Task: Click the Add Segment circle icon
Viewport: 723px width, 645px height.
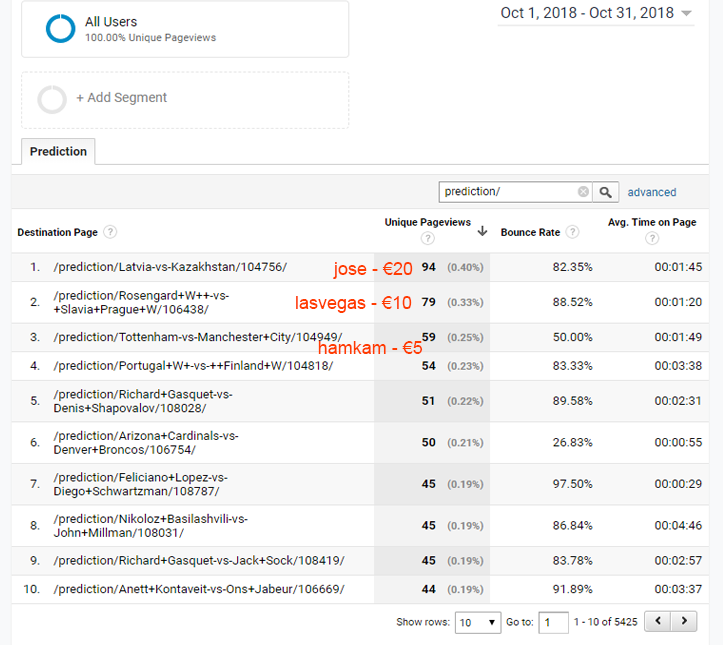Action: pyautogui.click(x=52, y=99)
